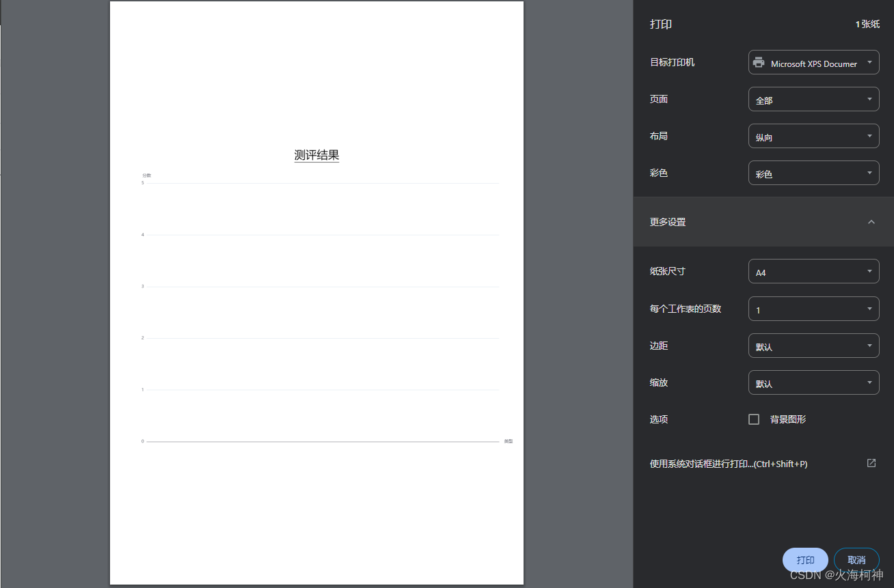Click the 打印 button
Screen dimensions: 894x588
coord(805,560)
